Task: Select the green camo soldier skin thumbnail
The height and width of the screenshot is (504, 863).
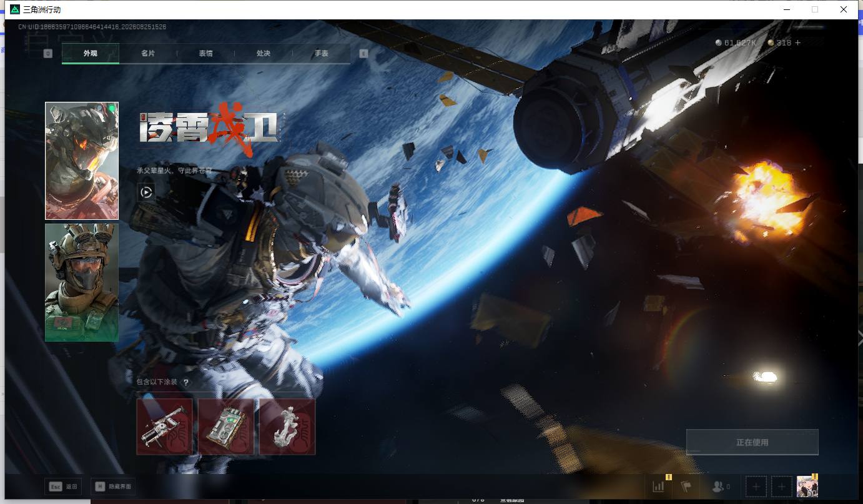Action: [82, 282]
